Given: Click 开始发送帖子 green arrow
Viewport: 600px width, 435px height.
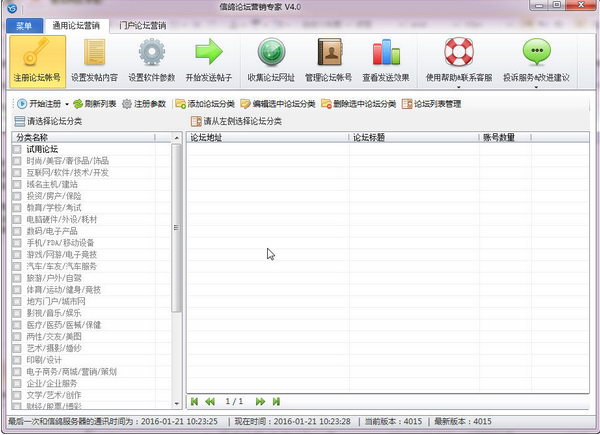Looking at the screenshot, I should pyautogui.click(x=209, y=53).
